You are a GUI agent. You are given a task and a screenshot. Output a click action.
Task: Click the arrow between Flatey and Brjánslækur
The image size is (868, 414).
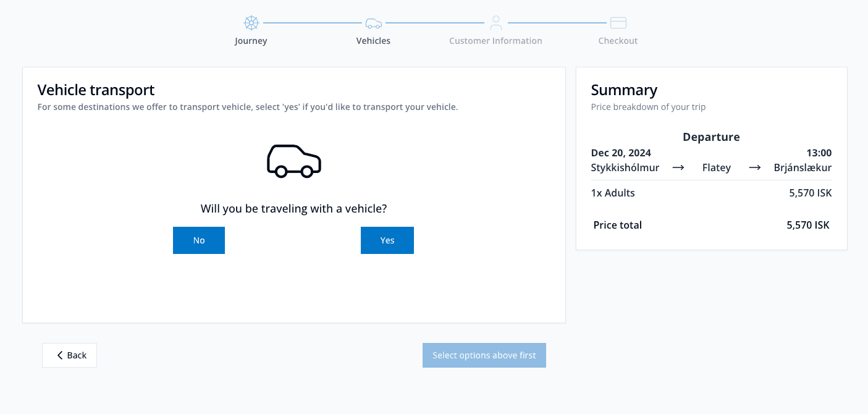[754, 168]
